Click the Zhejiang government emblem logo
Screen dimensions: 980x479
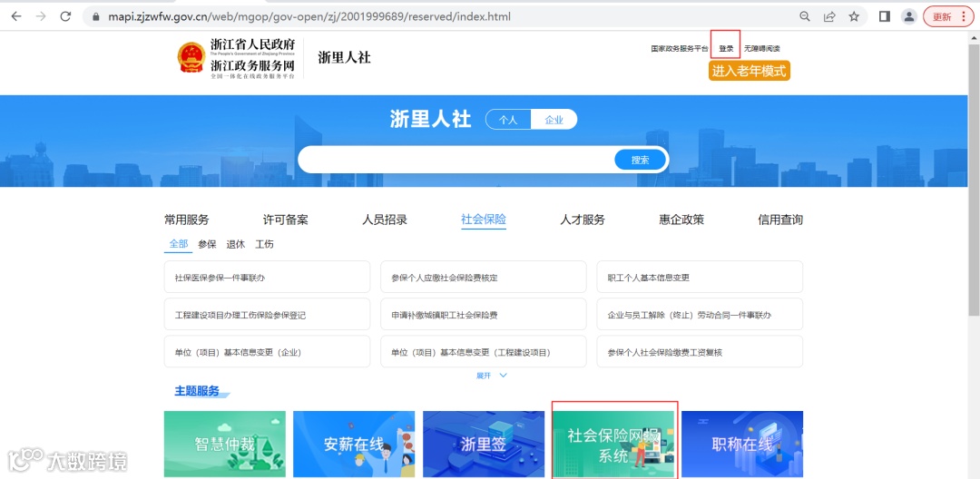tap(191, 57)
